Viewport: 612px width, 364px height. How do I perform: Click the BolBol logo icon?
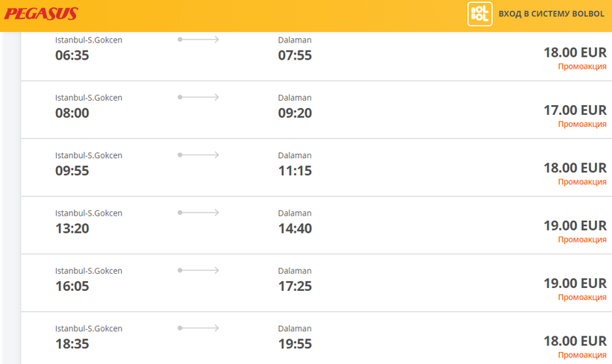479,14
